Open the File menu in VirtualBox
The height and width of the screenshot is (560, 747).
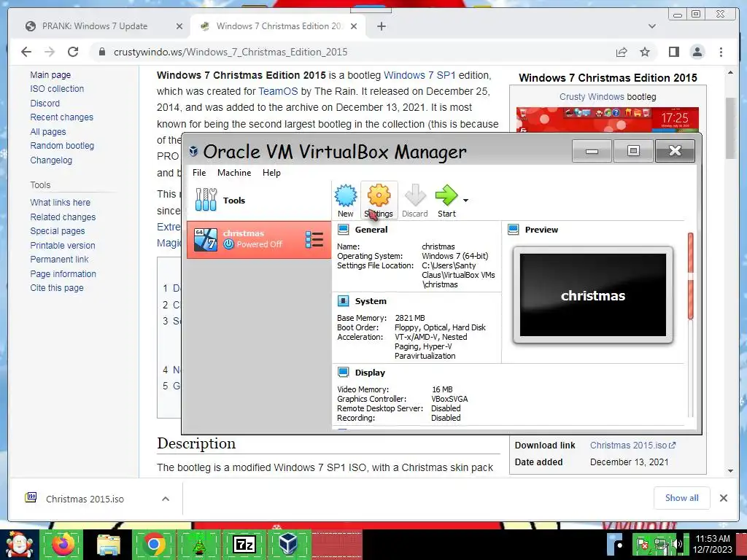tap(199, 173)
